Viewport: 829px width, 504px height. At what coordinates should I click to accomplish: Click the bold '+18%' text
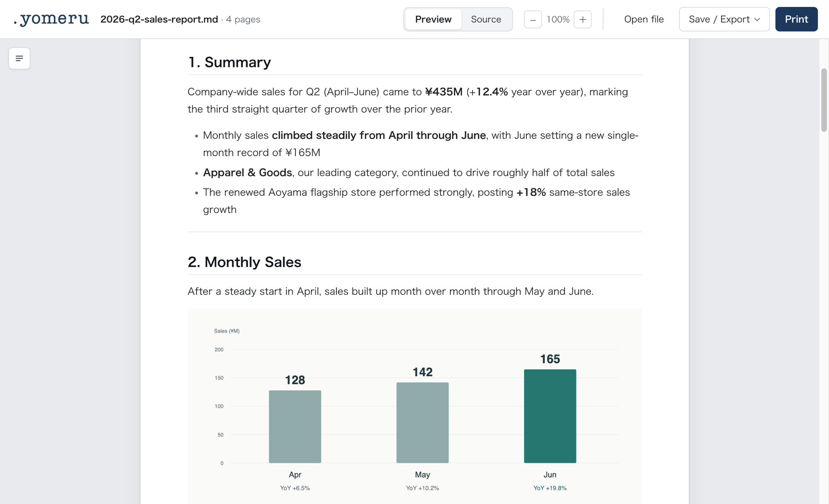(531, 192)
